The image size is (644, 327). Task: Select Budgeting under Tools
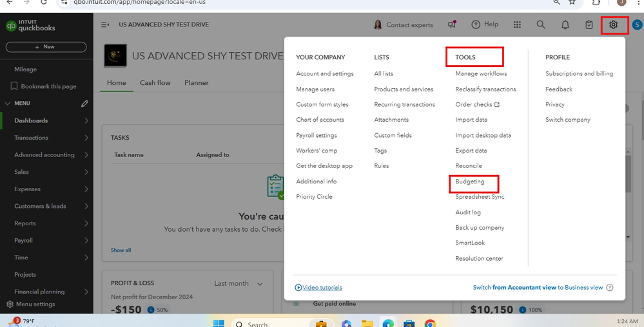click(470, 182)
